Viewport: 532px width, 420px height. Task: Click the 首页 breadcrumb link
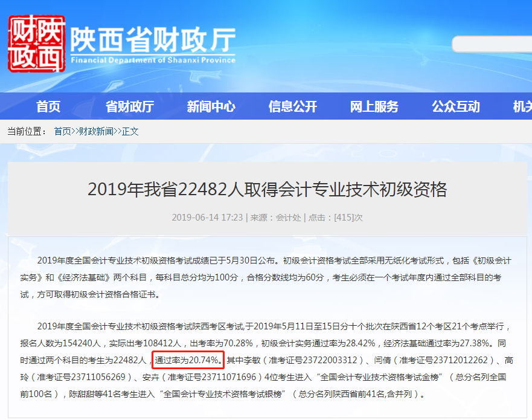(62, 131)
